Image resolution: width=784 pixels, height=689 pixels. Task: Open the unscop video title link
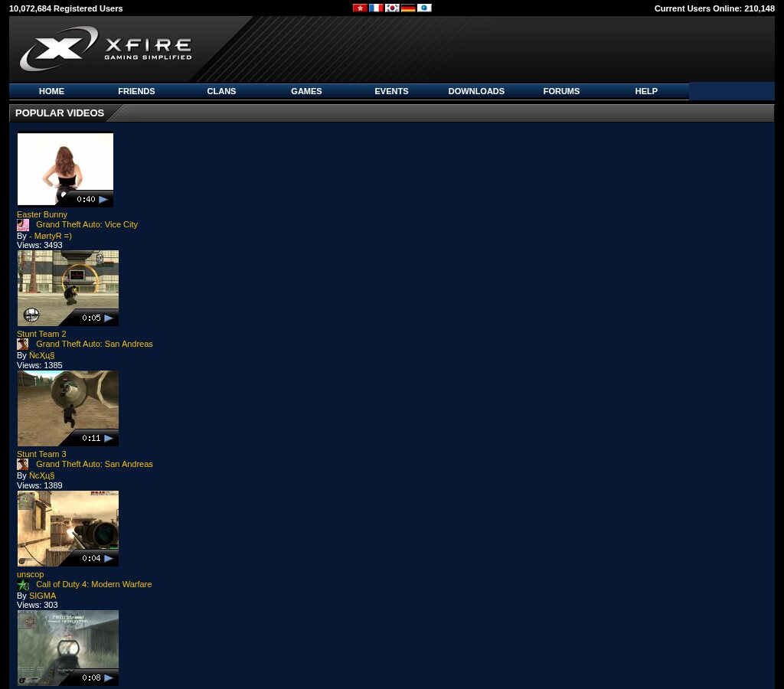[31, 574]
